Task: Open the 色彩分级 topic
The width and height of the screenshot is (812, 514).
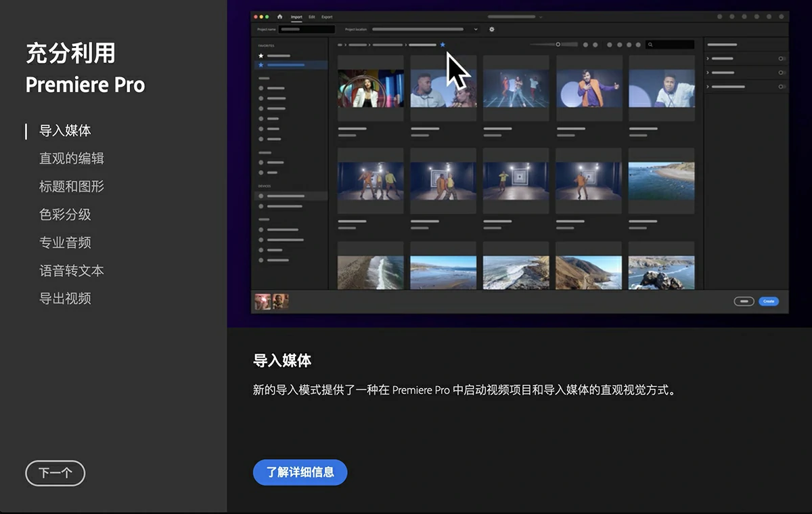Action: [65, 215]
